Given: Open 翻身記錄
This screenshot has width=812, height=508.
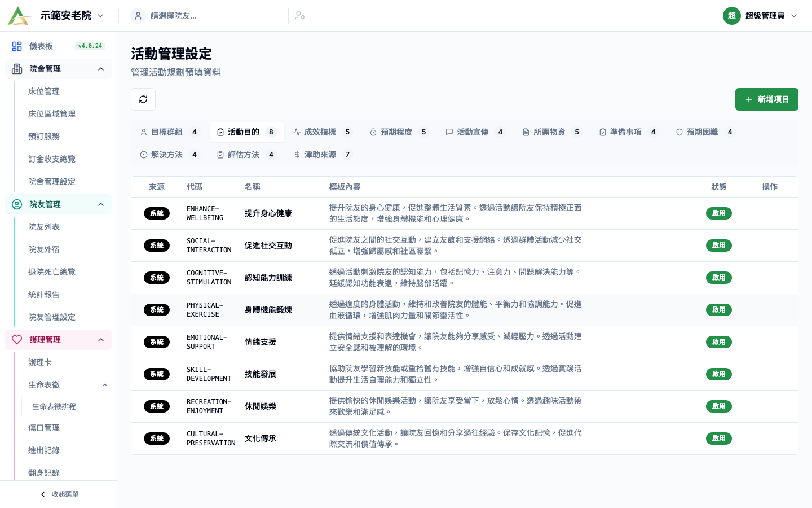Looking at the screenshot, I should [44, 473].
